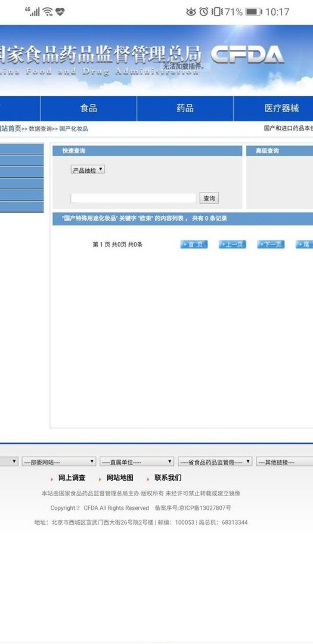Tap the 无法加载插件 message
The image size is (313, 644).
184,66
